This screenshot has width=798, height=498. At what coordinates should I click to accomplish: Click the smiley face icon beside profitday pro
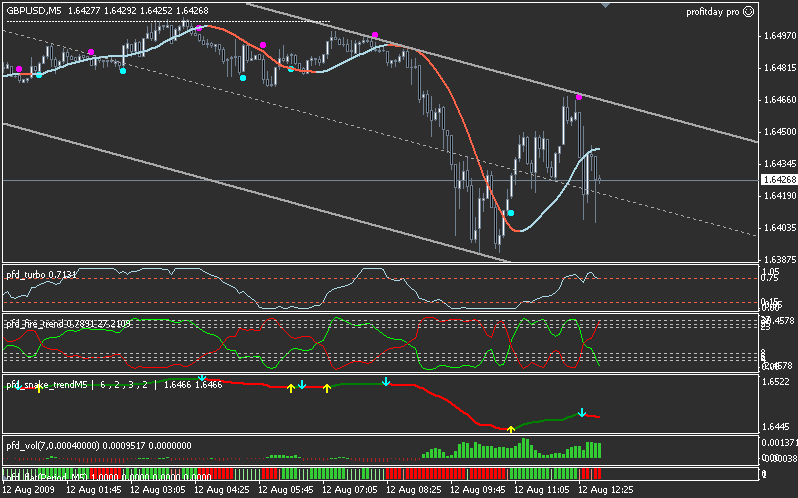pos(748,11)
